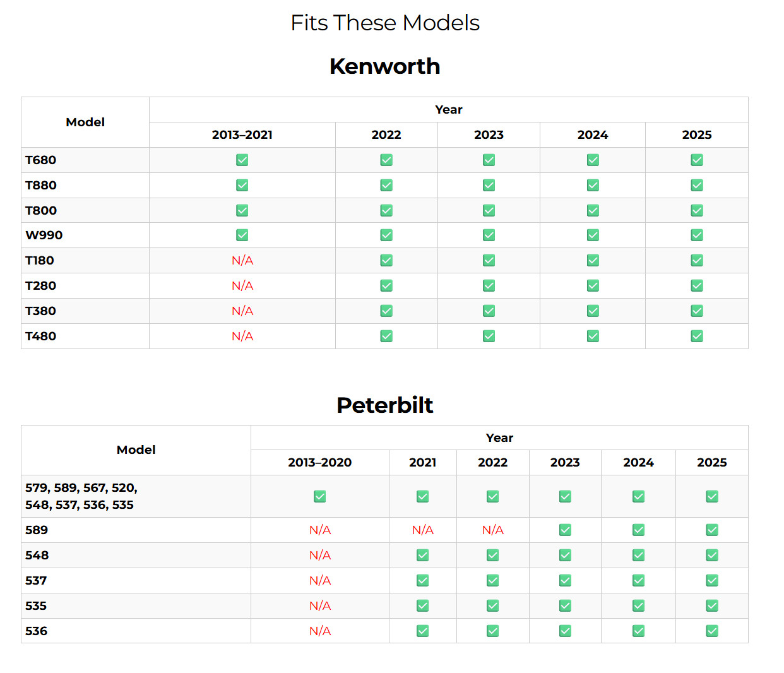This screenshot has height=673, width=784.
Task: Click Peterbilt 535 row 2013–2020 N/A
Action: (320, 605)
